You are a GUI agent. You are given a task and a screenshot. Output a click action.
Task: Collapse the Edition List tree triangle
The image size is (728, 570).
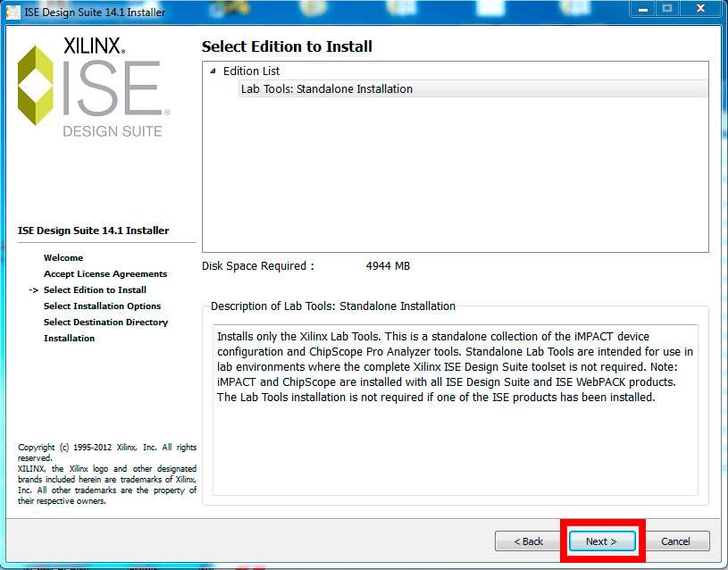(x=213, y=71)
